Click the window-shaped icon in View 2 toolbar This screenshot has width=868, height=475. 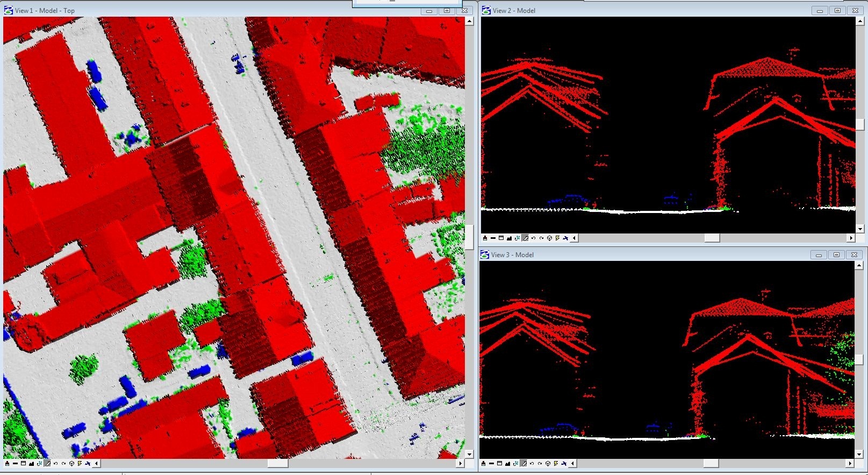coord(501,238)
